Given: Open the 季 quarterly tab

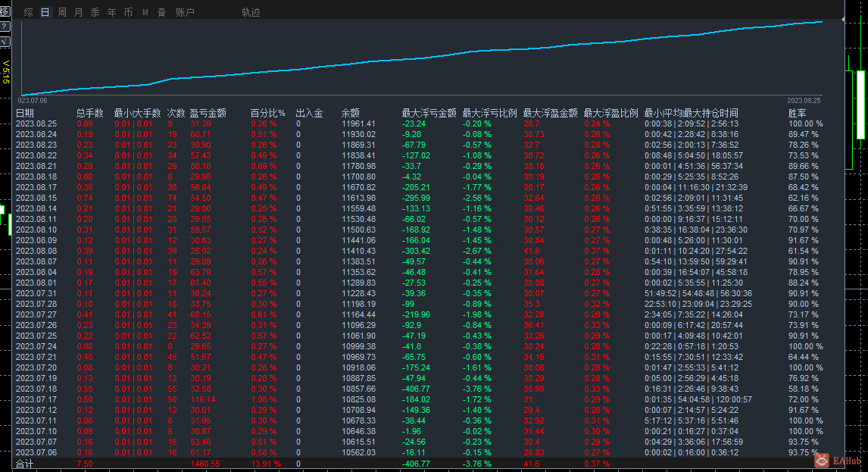Looking at the screenshot, I should [x=95, y=12].
